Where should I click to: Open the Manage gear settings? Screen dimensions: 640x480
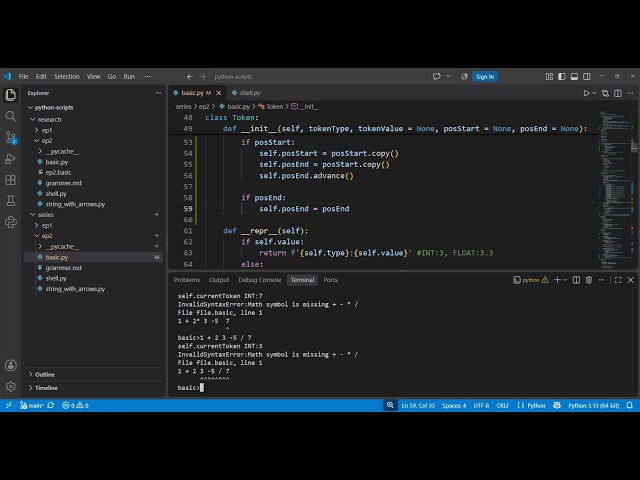10,386
